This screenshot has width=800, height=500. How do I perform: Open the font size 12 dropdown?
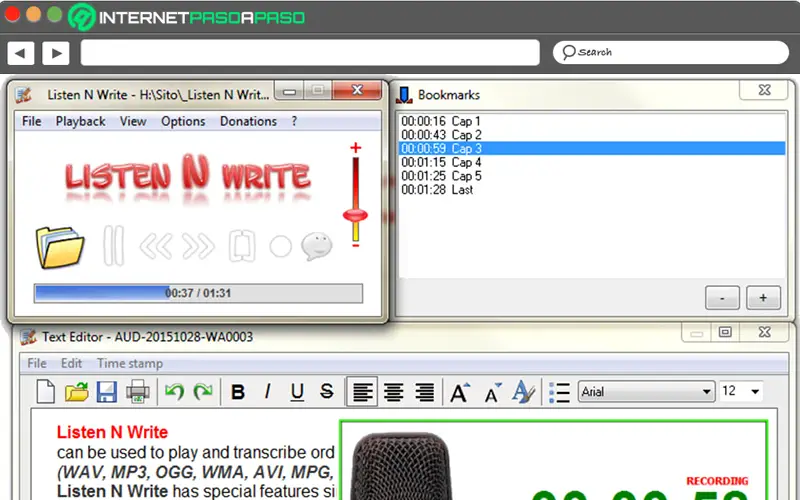click(741, 392)
